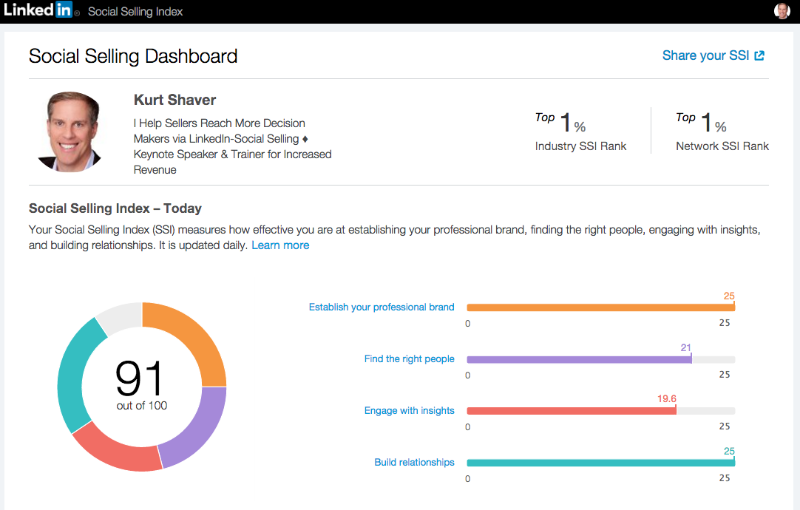Click the 'out of 100' label
This screenshot has width=800, height=510.
coord(141,405)
